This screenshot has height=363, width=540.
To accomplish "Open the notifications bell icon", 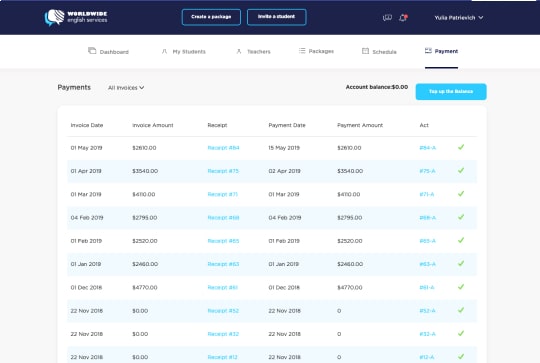I will [403, 18].
